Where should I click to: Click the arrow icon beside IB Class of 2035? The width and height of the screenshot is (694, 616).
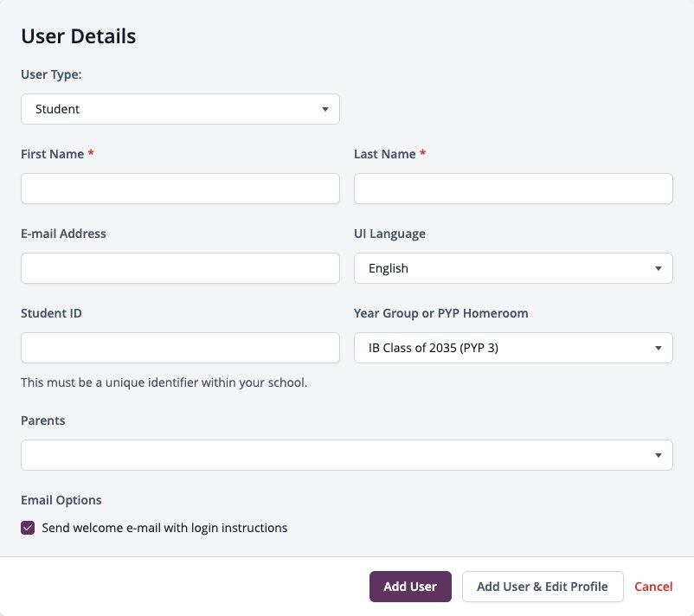point(659,349)
